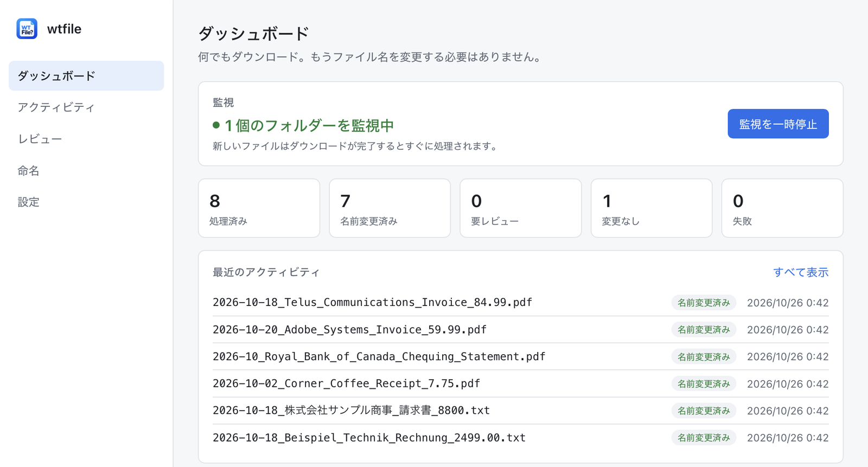Image resolution: width=868 pixels, height=467 pixels.
Task: Click the 失敗 stat card
Action: [x=782, y=208]
